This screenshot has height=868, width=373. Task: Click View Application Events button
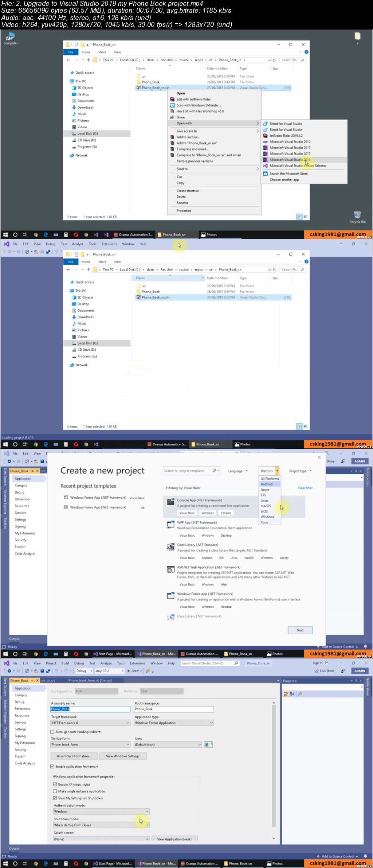coord(174,839)
